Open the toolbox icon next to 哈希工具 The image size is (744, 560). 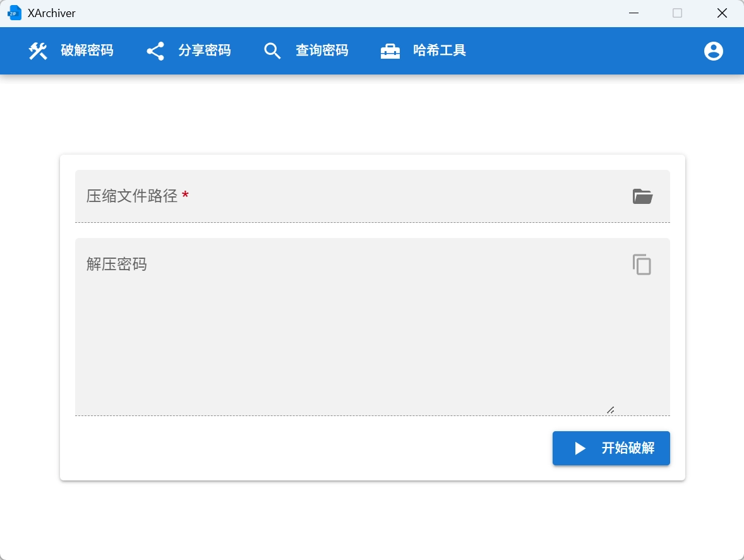tap(390, 51)
